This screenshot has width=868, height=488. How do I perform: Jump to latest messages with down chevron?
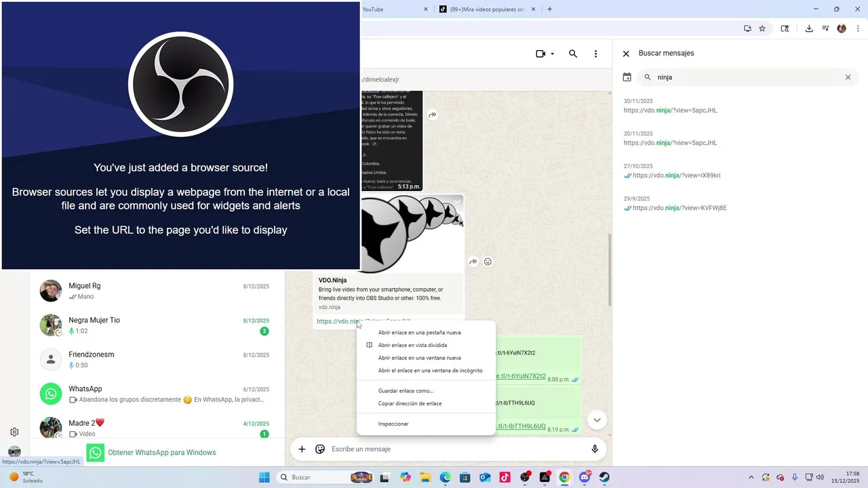(x=597, y=420)
